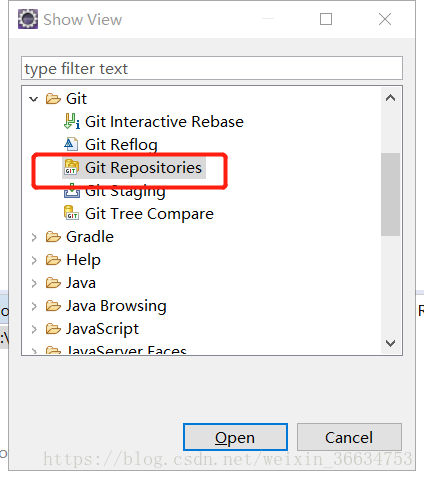Viewport: 424px width, 479px height.
Task: Expand the Gradle category
Action: [34, 237]
